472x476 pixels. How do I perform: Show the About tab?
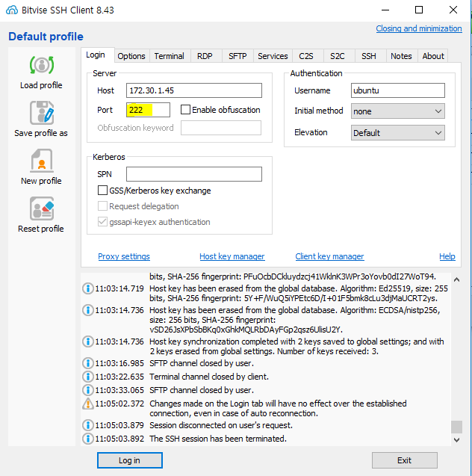(x=433, y=56)
